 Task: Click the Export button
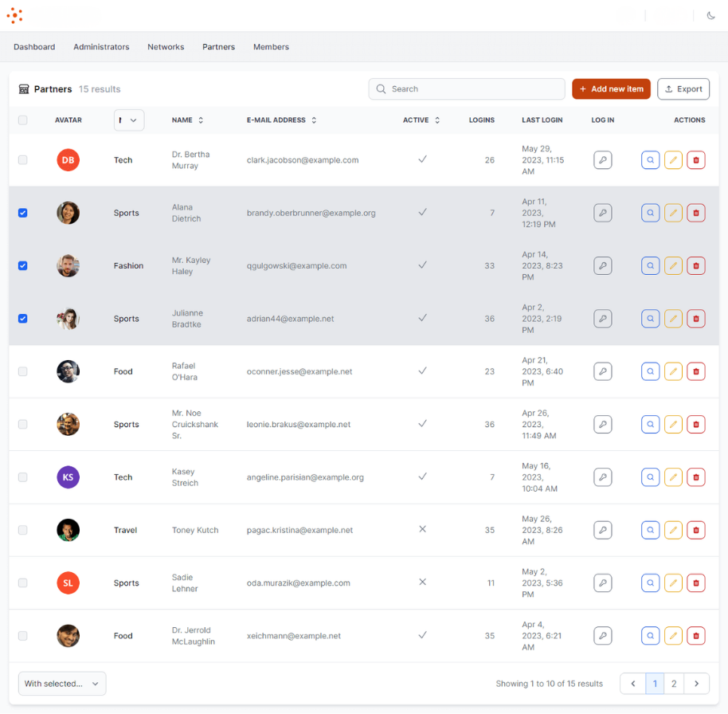pos(683,89)
